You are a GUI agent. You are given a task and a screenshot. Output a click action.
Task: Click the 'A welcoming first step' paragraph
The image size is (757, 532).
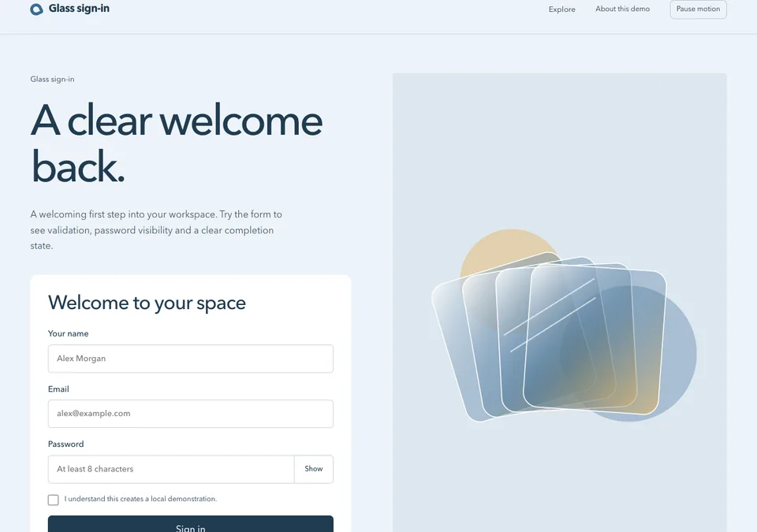(x=156, y=230)
